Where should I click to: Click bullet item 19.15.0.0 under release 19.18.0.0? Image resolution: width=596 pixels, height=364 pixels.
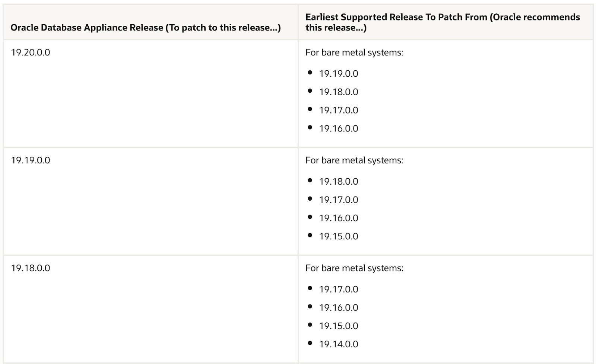[338, 326]
